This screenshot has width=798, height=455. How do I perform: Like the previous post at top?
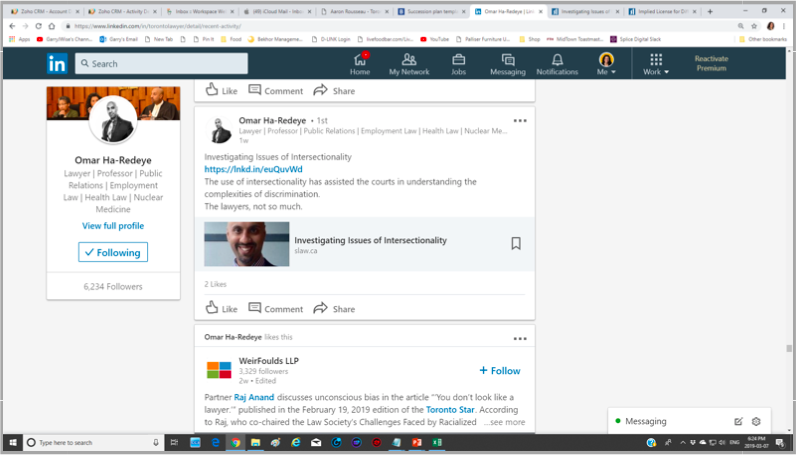tap(221, 91)
